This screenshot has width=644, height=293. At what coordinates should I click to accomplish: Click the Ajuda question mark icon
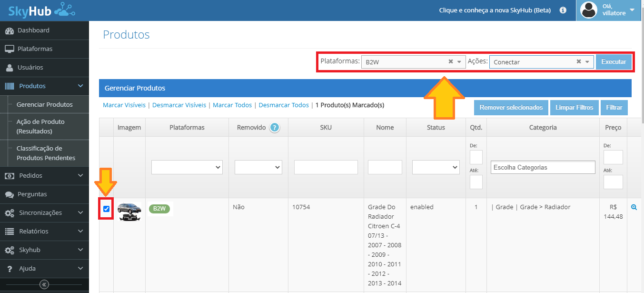(x=9, y=269)
